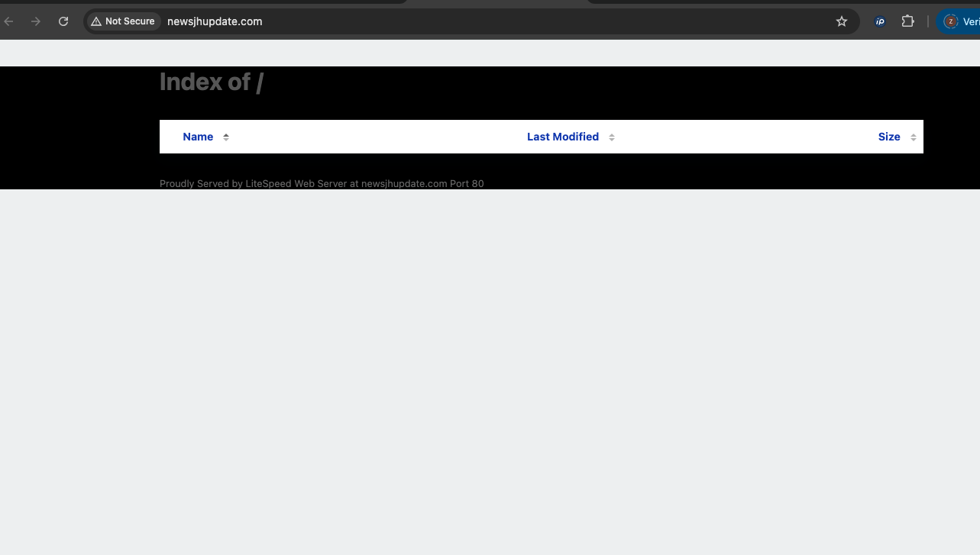Open the Extensions puzzle-piece menu
980x555 pixels.
tap(907, 21)
